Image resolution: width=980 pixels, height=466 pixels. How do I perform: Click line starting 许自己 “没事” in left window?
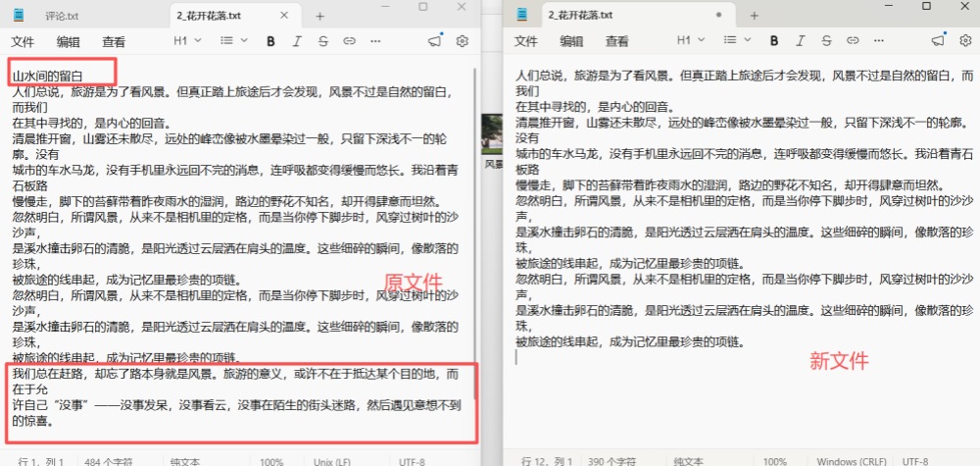point(236,405)
